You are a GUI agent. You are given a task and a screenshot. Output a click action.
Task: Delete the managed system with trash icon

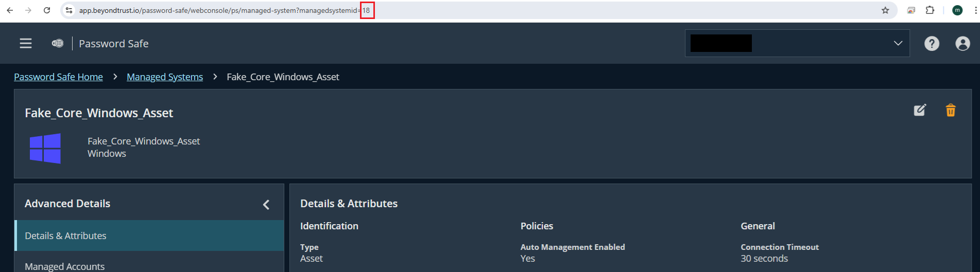pos(951,111)
